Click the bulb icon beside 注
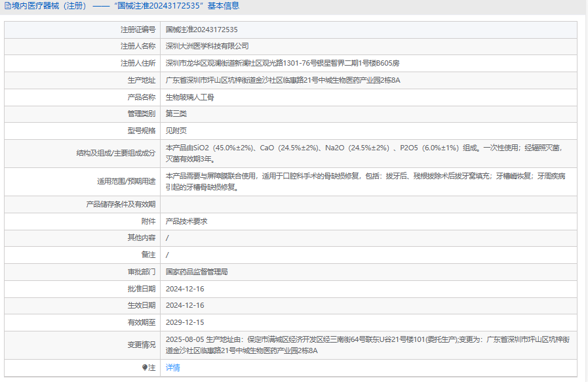This screenshot has width=588, height=382. click(145, 368)
